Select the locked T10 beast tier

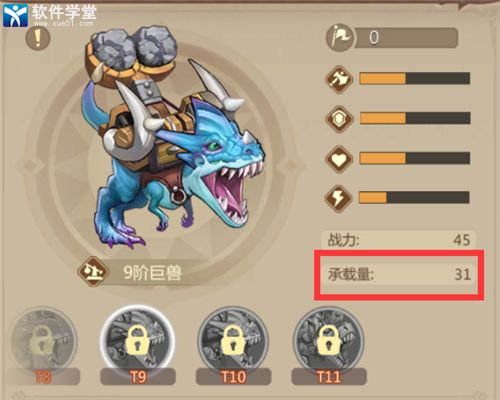coord(233,341)
